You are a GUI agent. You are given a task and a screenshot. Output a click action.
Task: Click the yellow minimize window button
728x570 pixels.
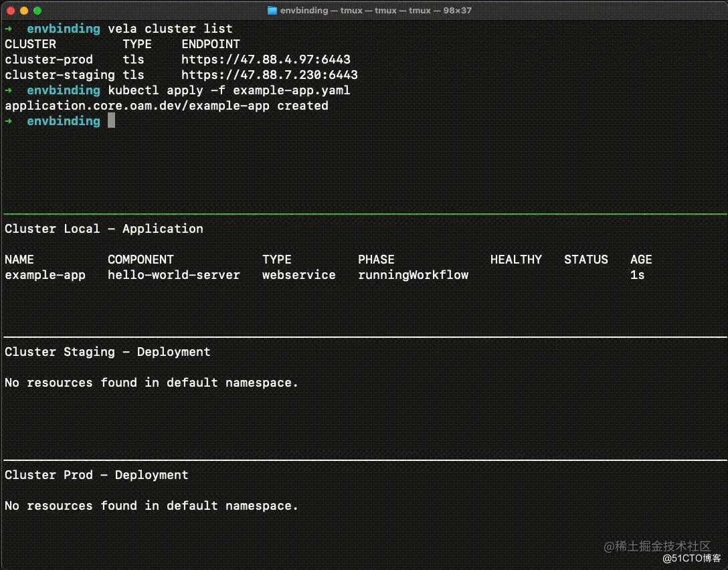(24, 10)
